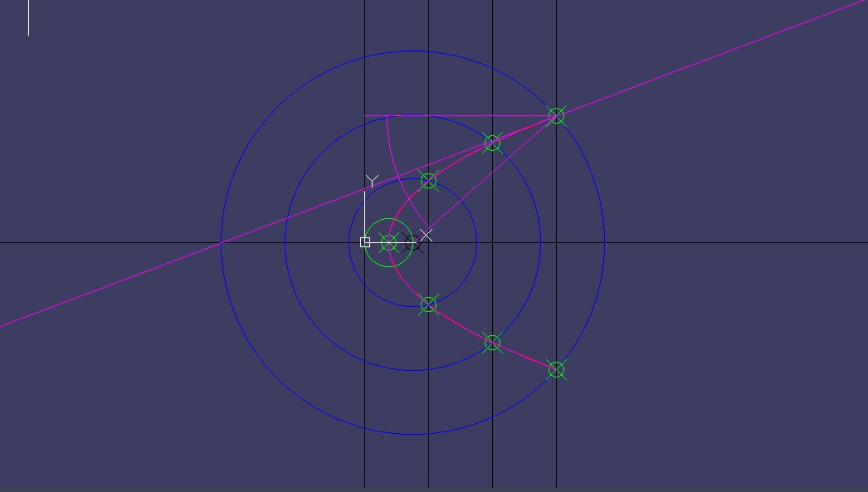Image resolution: width=868 pixels, height=492 pixels.
Task: Pick the black circled cross center marker
Action: [x=412, y=243]
